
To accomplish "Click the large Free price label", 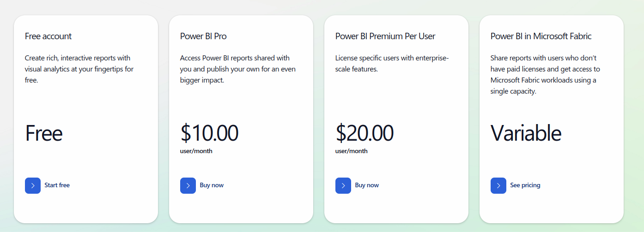I will click(x=44, y=133).
